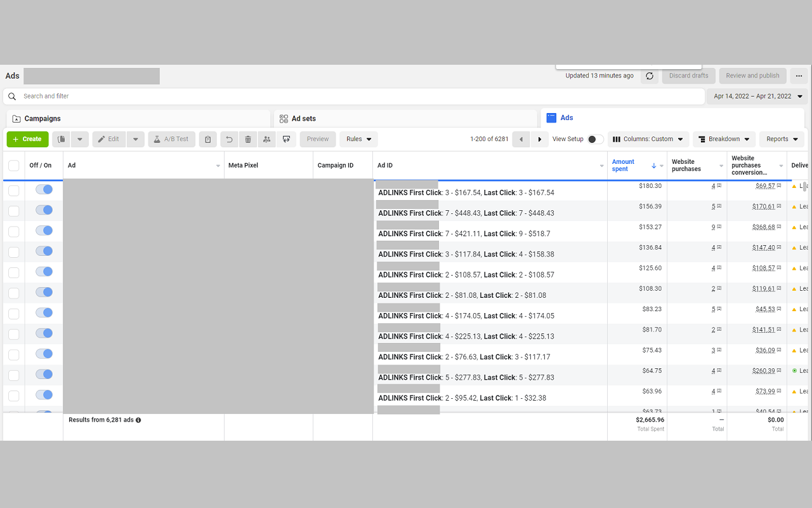Switch to the Campaigns tab

[43, 119]
